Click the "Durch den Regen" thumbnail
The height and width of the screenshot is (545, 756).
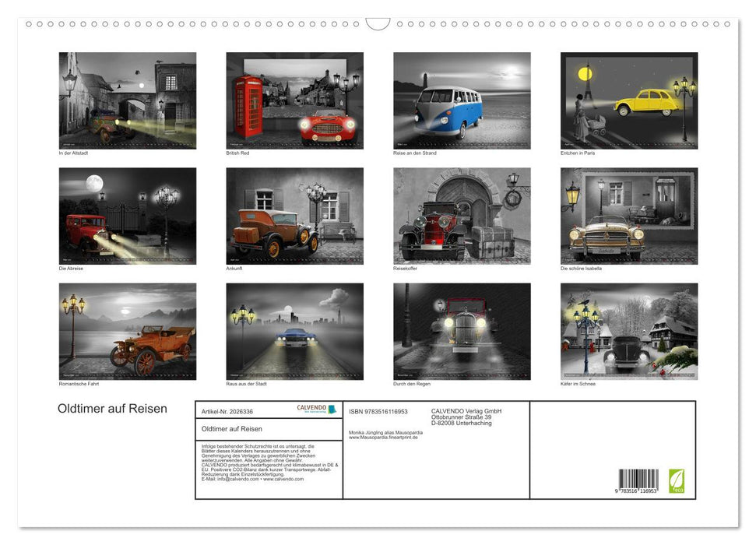(x=462, y=331)
